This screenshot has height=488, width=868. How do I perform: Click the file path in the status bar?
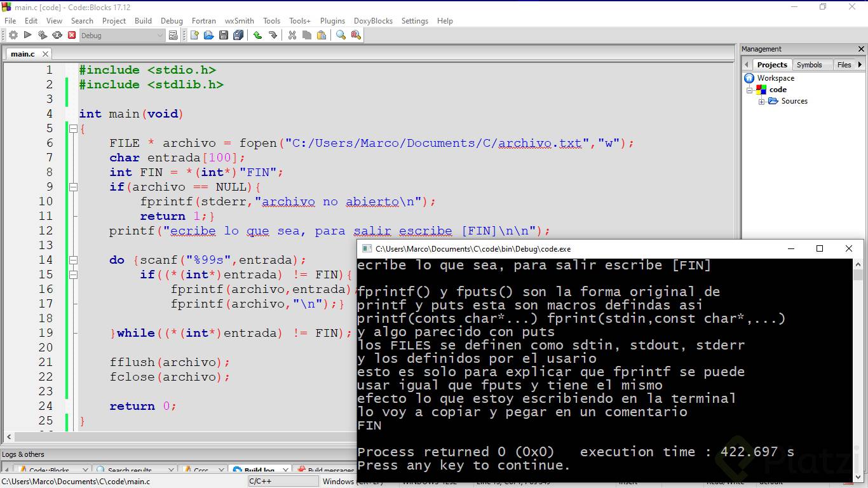pyautogui.click(x=76, y=482)
